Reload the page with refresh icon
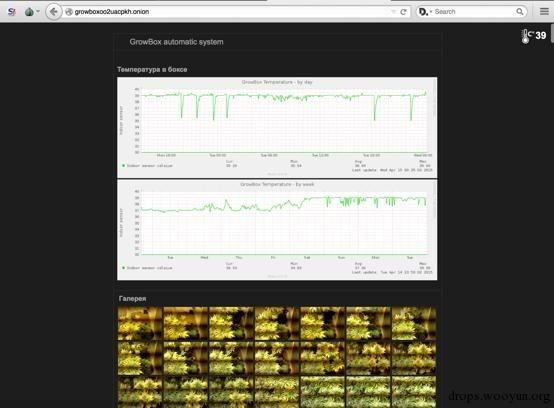The width and height of the screenshot is (554, 408). (403, 12)
